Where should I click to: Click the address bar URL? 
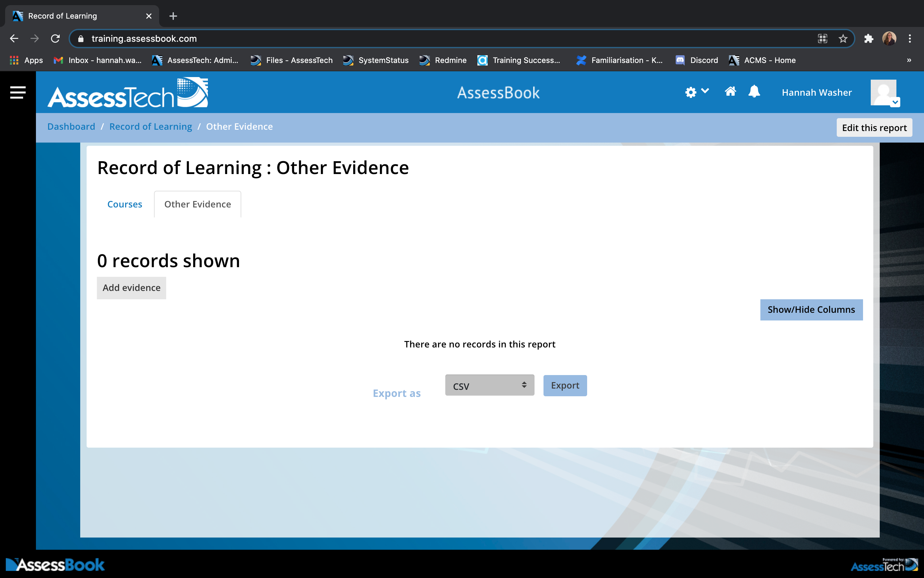[144, 39]
